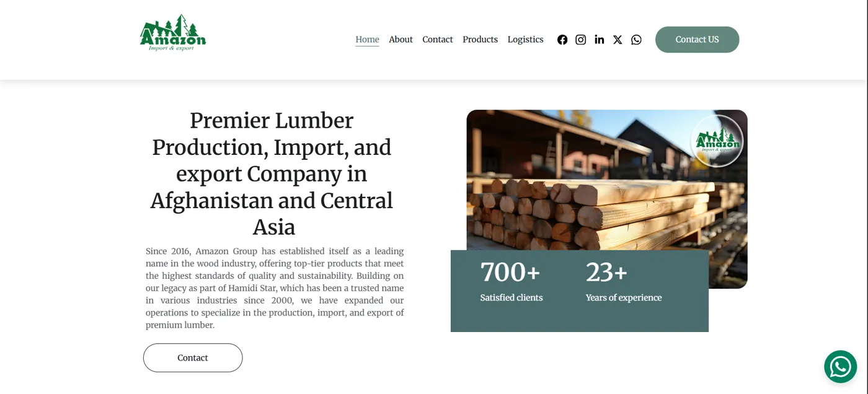Click the 'Since 2016, Amazon Group' paragraph
This screenshot has width=868, height=394.
[x=275, y=288]
